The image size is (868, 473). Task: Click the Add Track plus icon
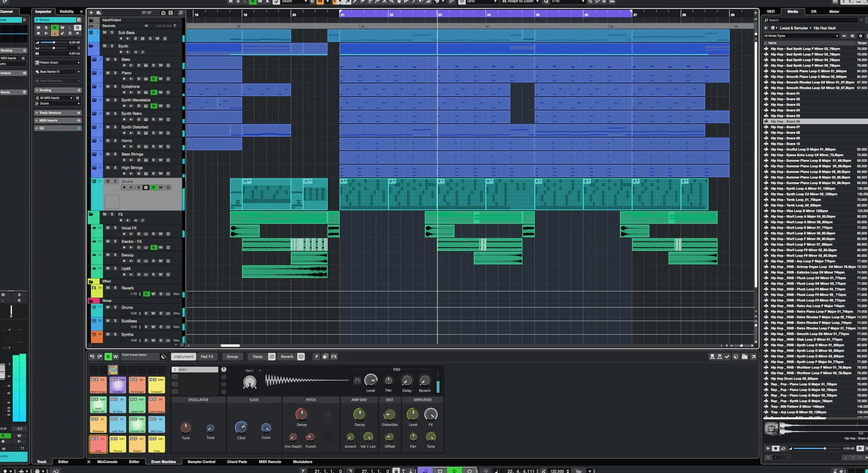91,13
